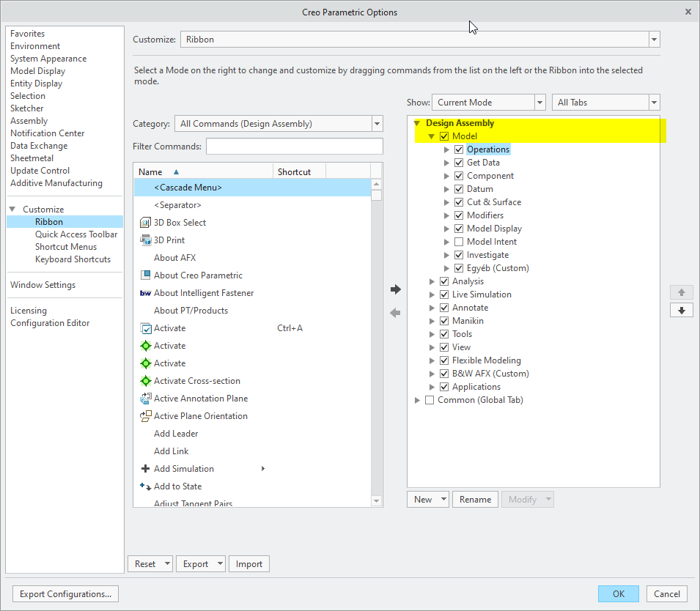The image size is (700, 611).
Task: Enable the Model Intent checkbox
Action: 459,242
